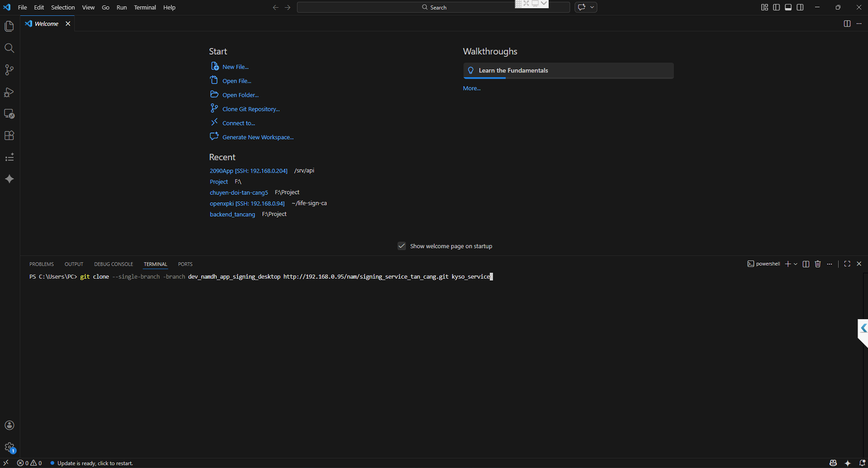Toggle the primary side bar visibility
Image resolution: width=868 pixels, height=468 pixels.
pyautogui.click(x=776, y=7)
